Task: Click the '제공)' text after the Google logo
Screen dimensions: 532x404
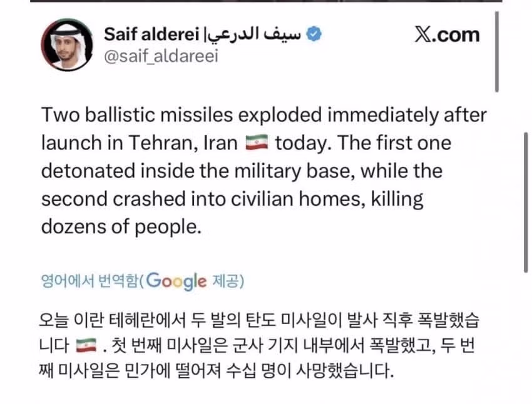Action: click(x=227, y=281)
